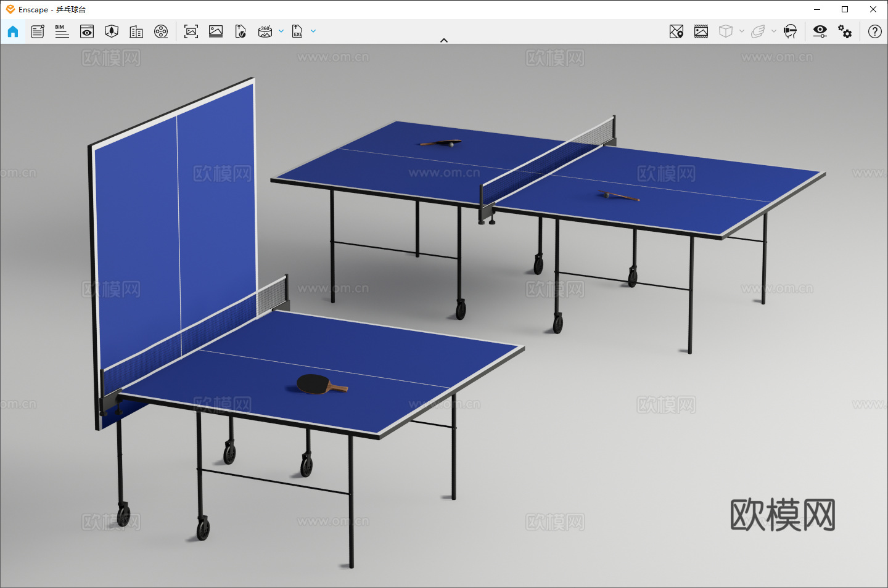This screenshot has height=588, width=888.
Task: Expand the EXE export dropdown arrow
Action: point(313,31)
